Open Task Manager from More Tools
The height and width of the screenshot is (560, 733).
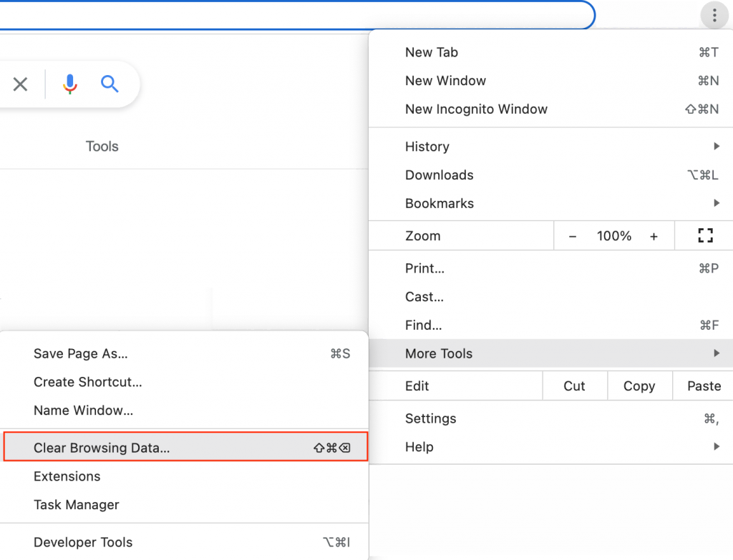[x=77, y=505]
